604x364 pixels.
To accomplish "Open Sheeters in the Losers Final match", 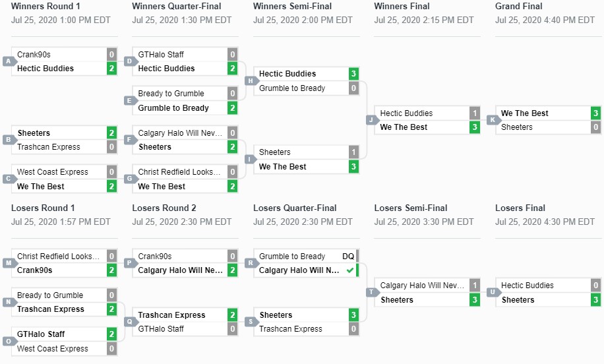I will (518, 300).
